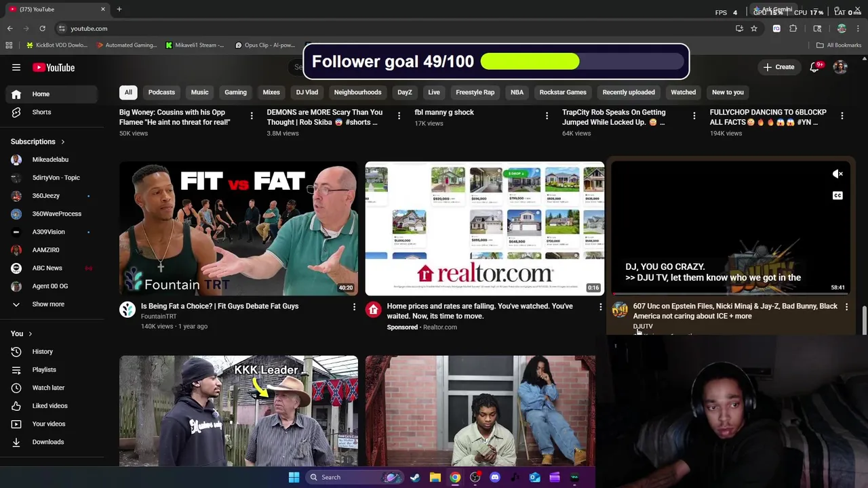Open the hamburger guide menu
This screenshot has height=488, width=868.
[16, 68]
